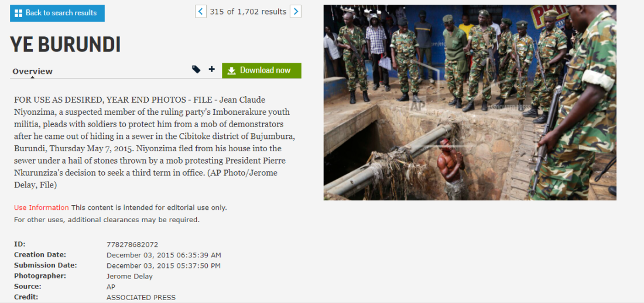The width and height of the screenshot is (644, 303).
Task: Click the Source value AP
Action: click(x=111, y=287)
